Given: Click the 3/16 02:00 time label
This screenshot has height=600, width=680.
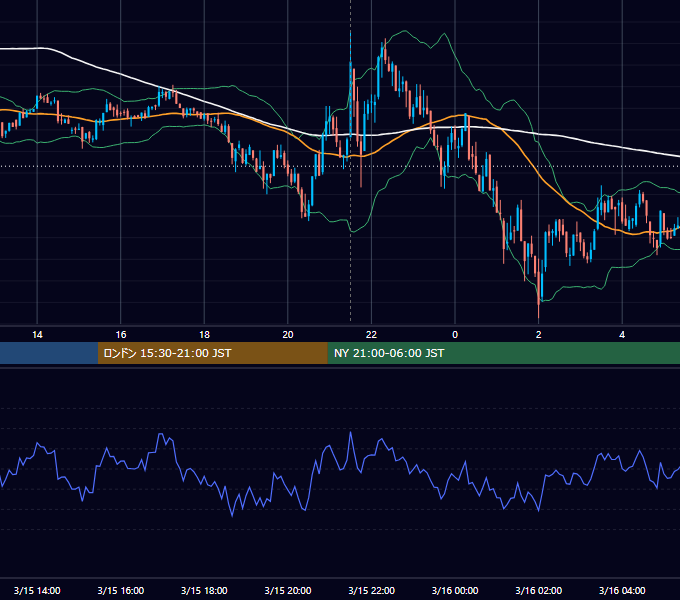Looking at the screenshot, I should tap(539, 590).
